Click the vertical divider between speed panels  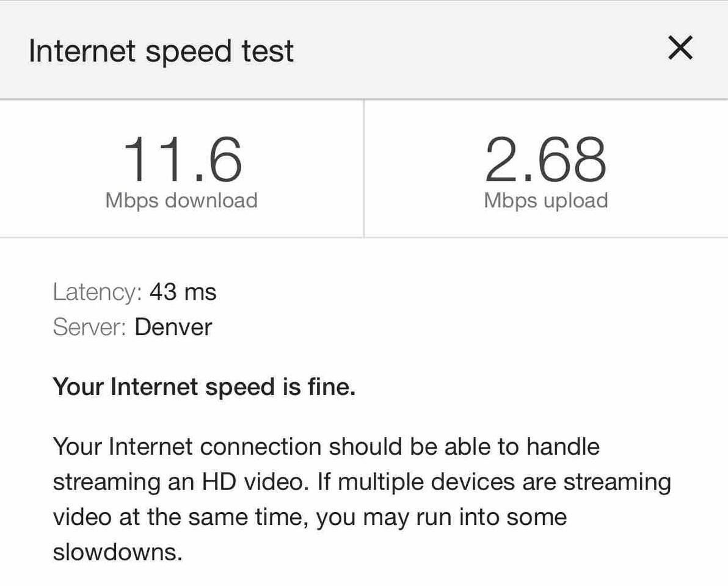tap(364, 168)
